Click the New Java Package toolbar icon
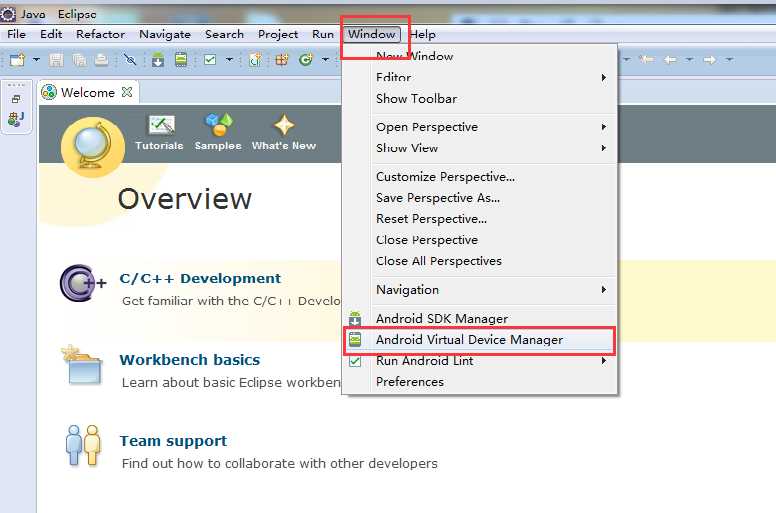 (282, 60)
